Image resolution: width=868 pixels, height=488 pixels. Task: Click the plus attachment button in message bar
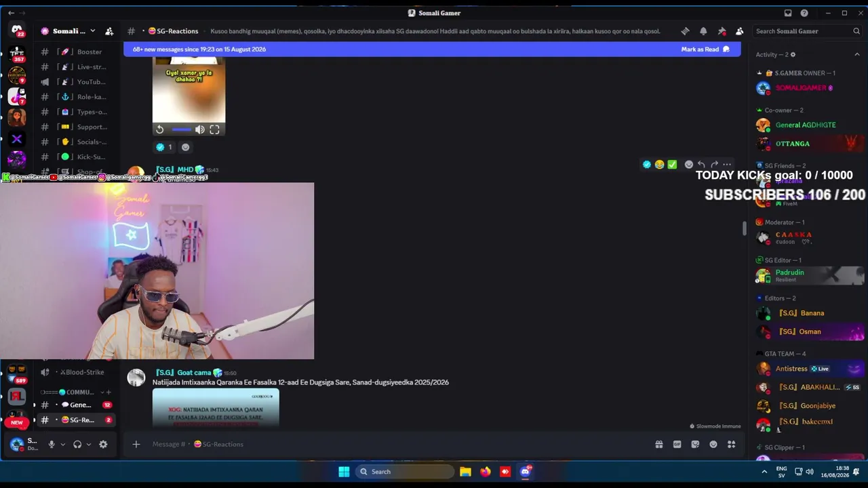point(136,444)
